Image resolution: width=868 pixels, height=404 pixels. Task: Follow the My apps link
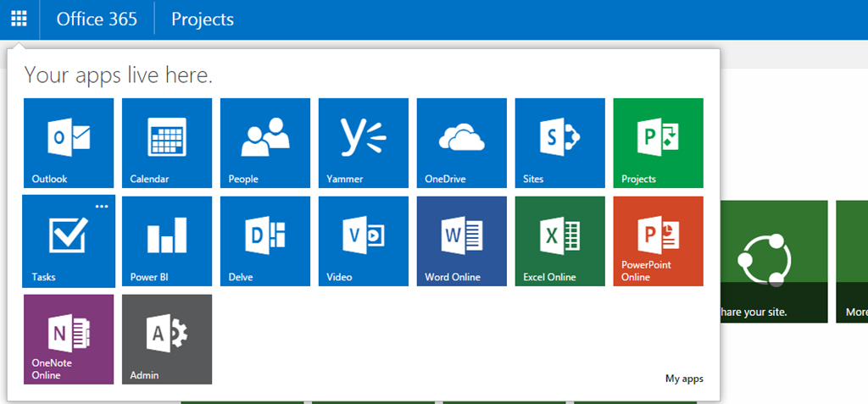click(684, 379)
